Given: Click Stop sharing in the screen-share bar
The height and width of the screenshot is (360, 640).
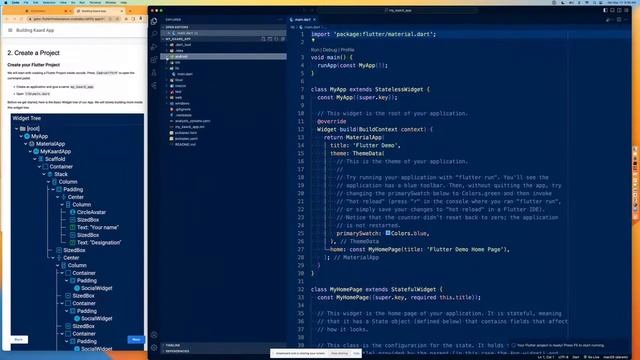Looking at the screenshot, I should point(339,353).
